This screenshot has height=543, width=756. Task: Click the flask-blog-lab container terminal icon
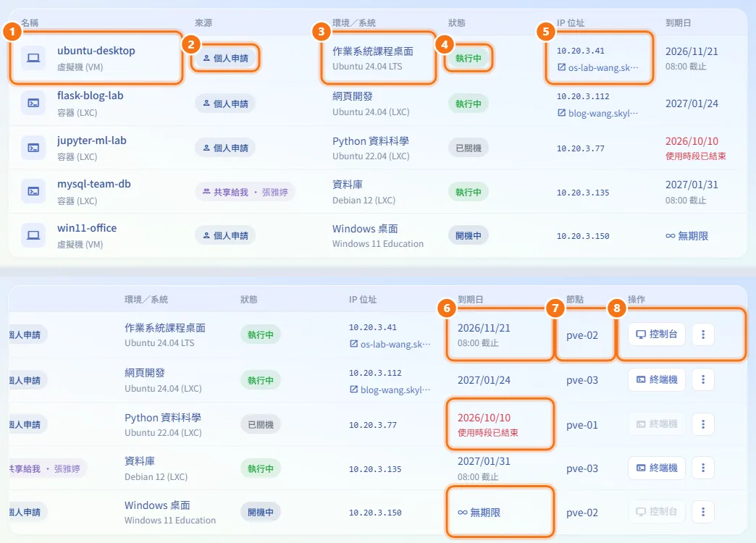pos(33,104)
